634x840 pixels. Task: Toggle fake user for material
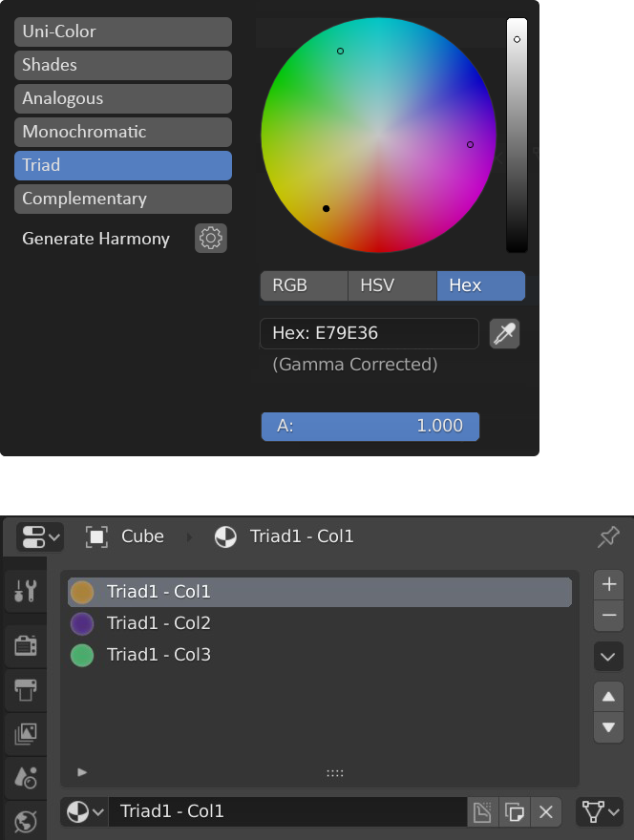[x=482, y=811]
